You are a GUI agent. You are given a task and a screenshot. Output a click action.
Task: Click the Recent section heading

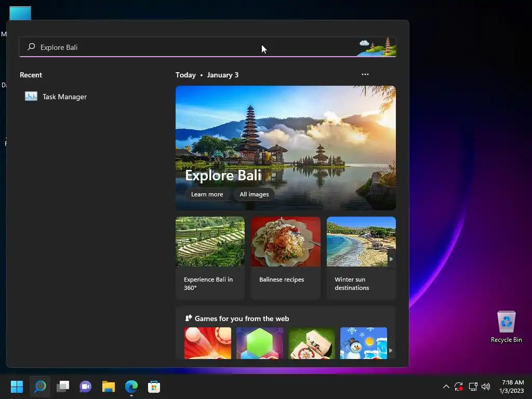pyautogui.click(x=31, y=75)
